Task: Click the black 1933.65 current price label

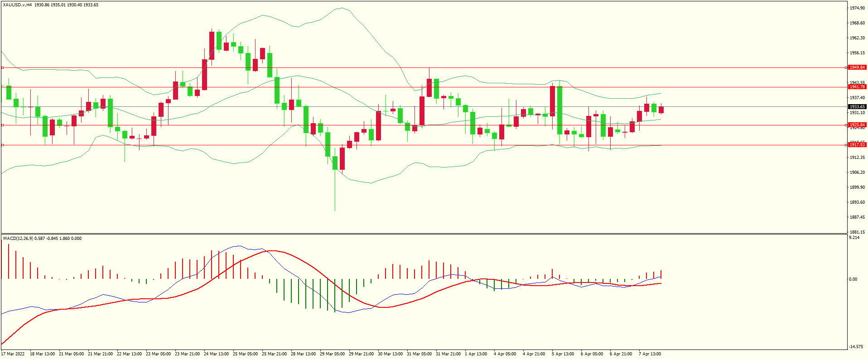Action: 857,107
